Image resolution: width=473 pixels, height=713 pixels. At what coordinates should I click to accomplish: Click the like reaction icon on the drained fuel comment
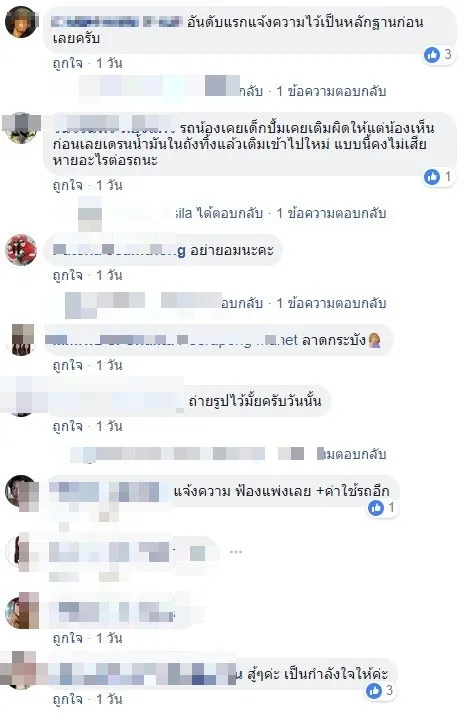tap(432, 176)
